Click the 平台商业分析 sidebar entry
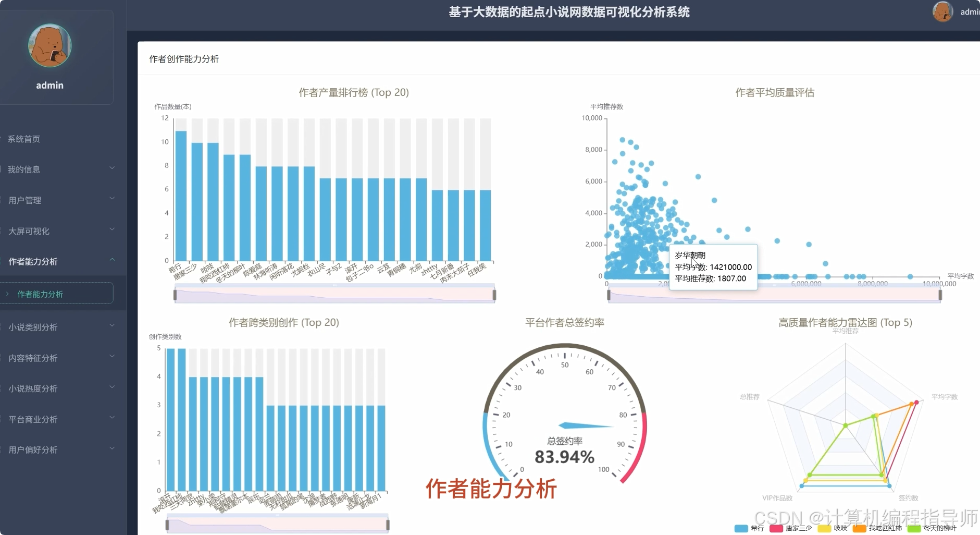 (x=33, y=419)
